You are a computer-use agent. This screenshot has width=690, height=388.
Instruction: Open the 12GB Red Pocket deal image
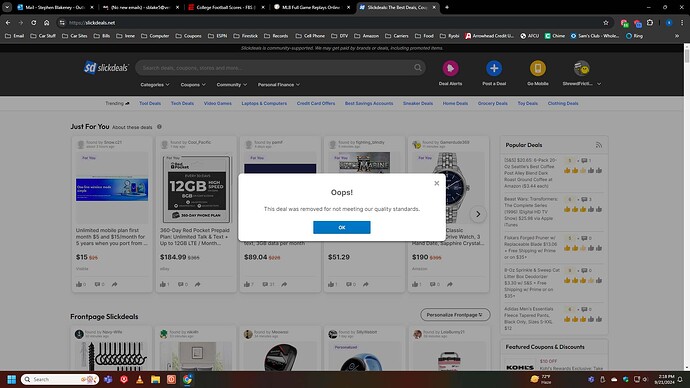(196, 189)
